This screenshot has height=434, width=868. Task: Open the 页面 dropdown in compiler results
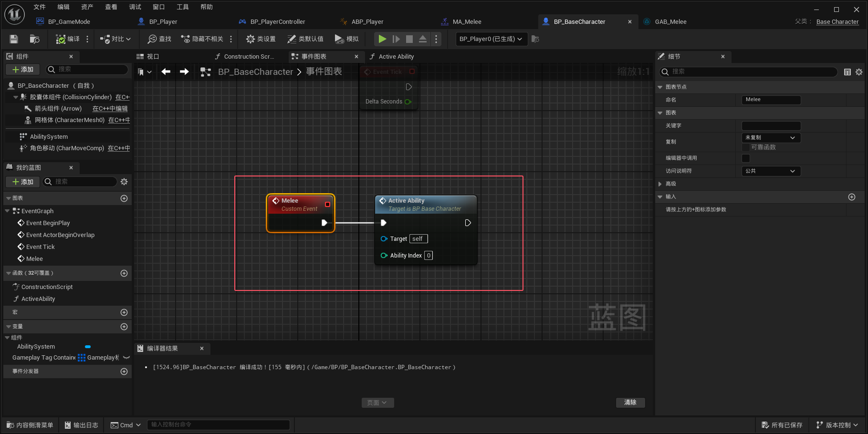pyautogui.click(x=377, y=403)
